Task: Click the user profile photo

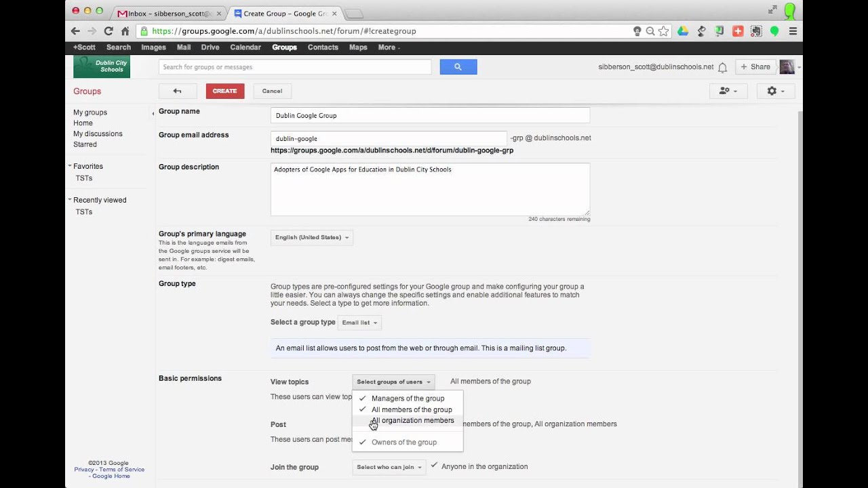Action: click(787, 66)
